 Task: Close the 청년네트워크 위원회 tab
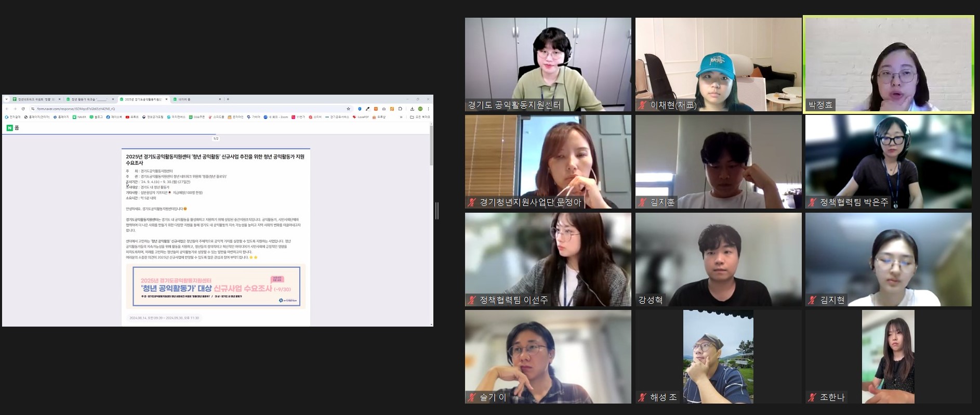pos(59,99)
